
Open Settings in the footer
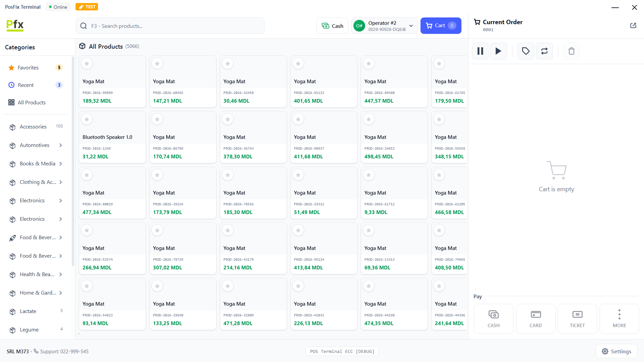pos(616,351)
